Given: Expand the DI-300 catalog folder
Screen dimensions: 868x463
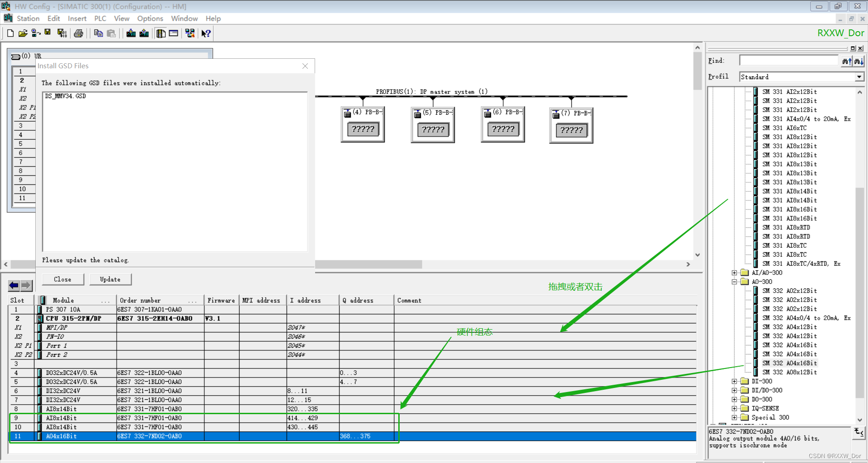Looking at the screenshot, I should pos(733,381).
